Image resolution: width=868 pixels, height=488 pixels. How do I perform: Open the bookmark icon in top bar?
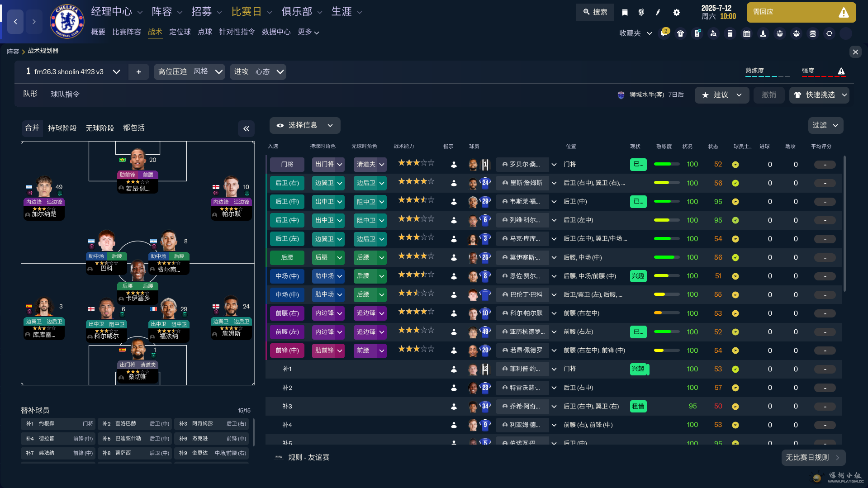point(625,12)
